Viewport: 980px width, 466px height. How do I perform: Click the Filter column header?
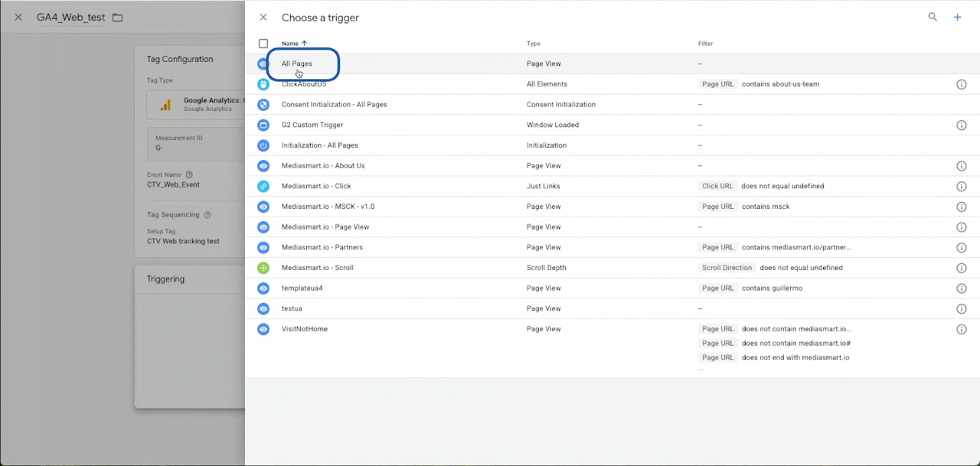pos(705,44)
